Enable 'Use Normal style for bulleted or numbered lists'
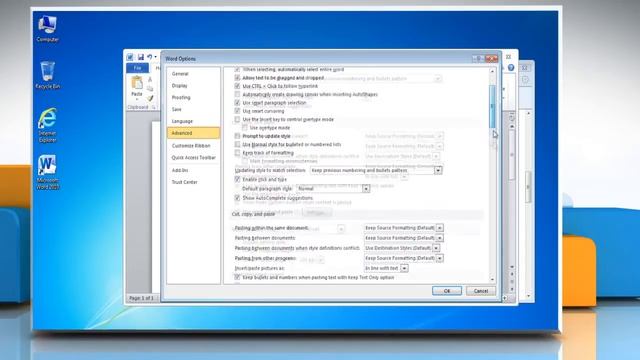The height and width of the screenshot is (360, 640). point(237,144)
